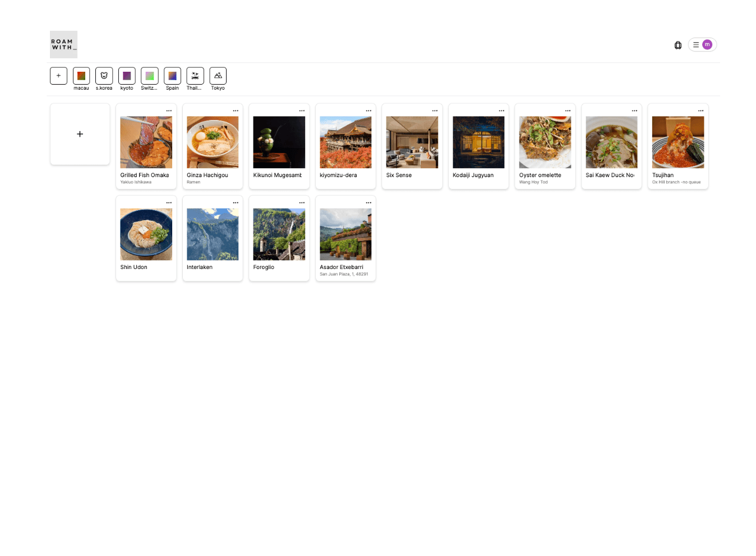View the Interlaken waterfall photo
This screenshot has height=556, width=756.
tap(213, 234)
